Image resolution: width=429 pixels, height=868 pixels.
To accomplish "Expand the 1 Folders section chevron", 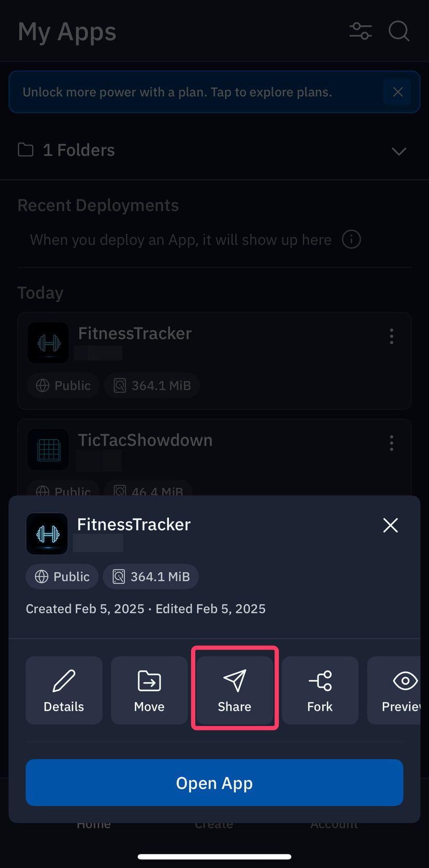I will tap(398, 151).
